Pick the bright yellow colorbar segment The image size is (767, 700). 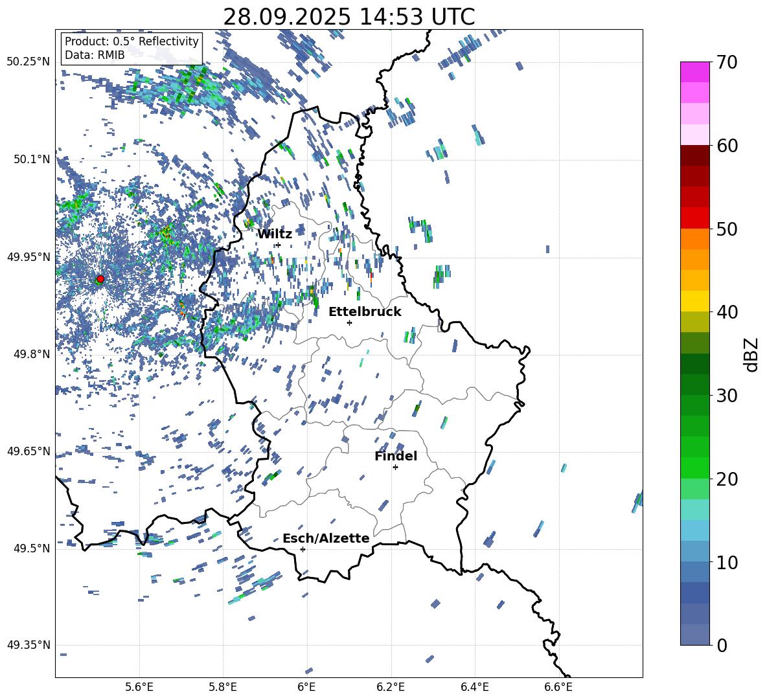(x=695, y=300)
